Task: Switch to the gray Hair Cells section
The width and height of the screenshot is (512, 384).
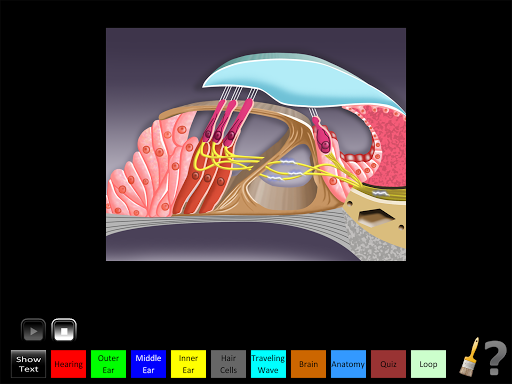Action: pyautogui.click(x=228, y=364)
